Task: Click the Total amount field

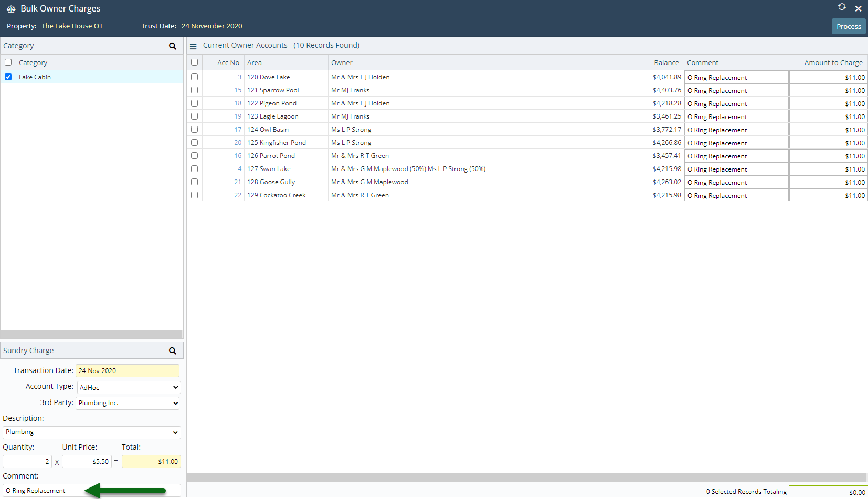Action: pos(151,462)
